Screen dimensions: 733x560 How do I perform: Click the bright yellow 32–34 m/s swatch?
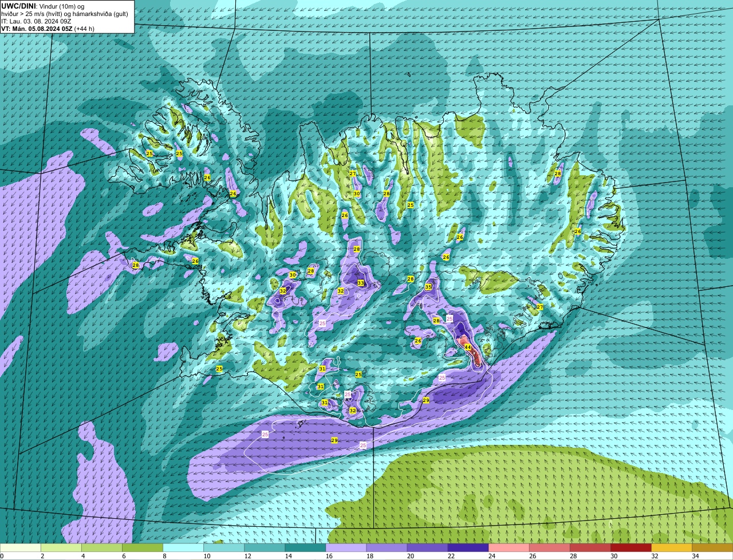click(x=672, y=548)
